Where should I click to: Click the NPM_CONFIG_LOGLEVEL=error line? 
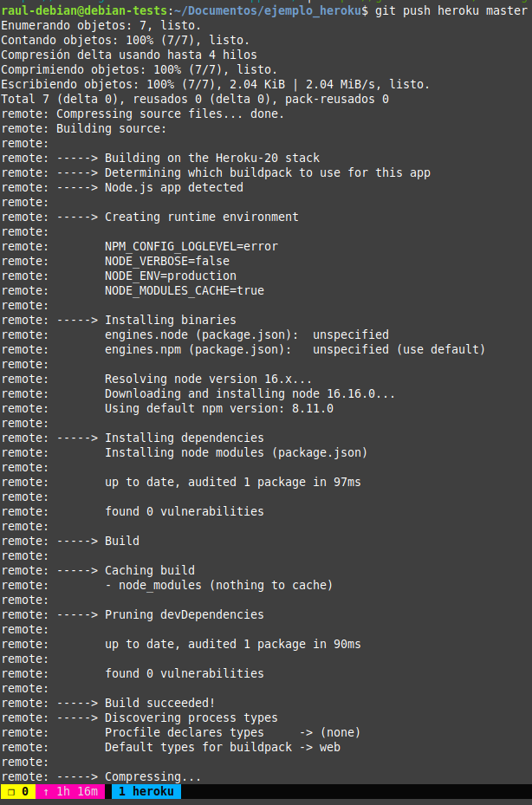[x=191, y=246]
